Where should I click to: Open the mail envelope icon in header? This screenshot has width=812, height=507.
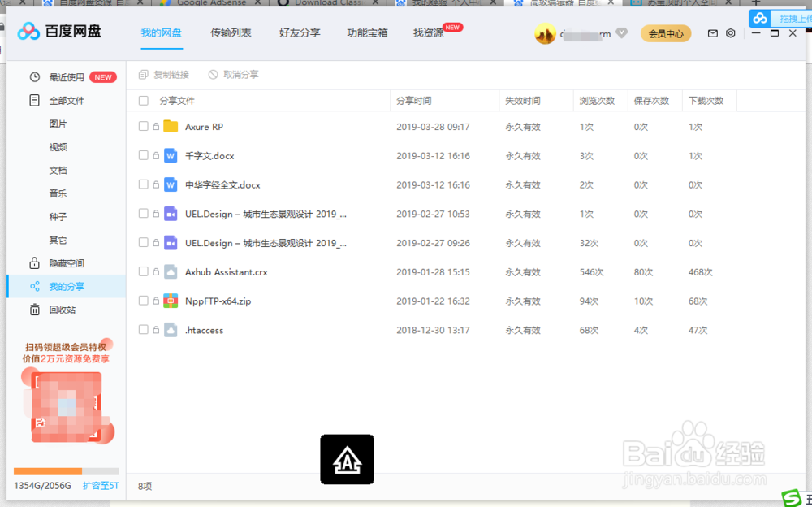(x=713, y=33)
